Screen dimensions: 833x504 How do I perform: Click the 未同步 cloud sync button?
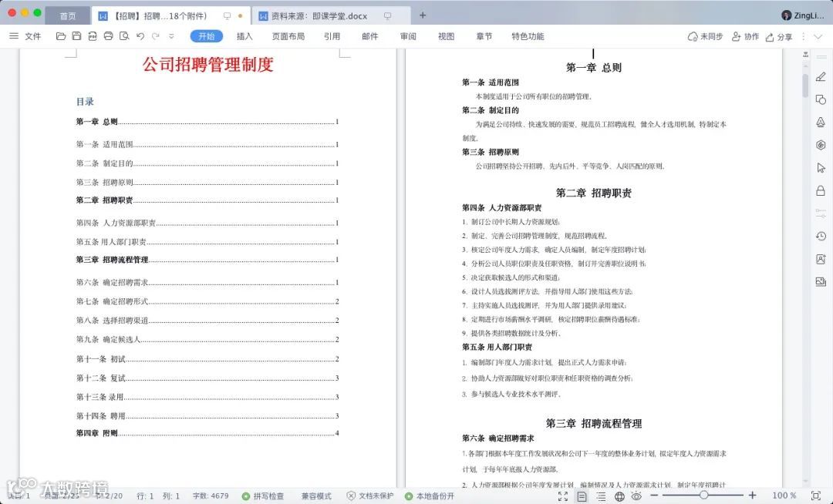(705, 37)
